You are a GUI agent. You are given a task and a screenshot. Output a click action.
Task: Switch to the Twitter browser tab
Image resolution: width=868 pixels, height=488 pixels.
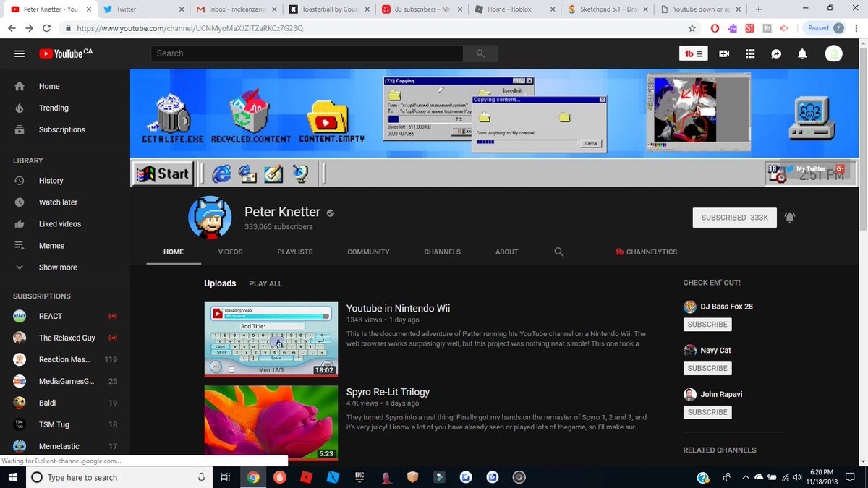[142, 9]
